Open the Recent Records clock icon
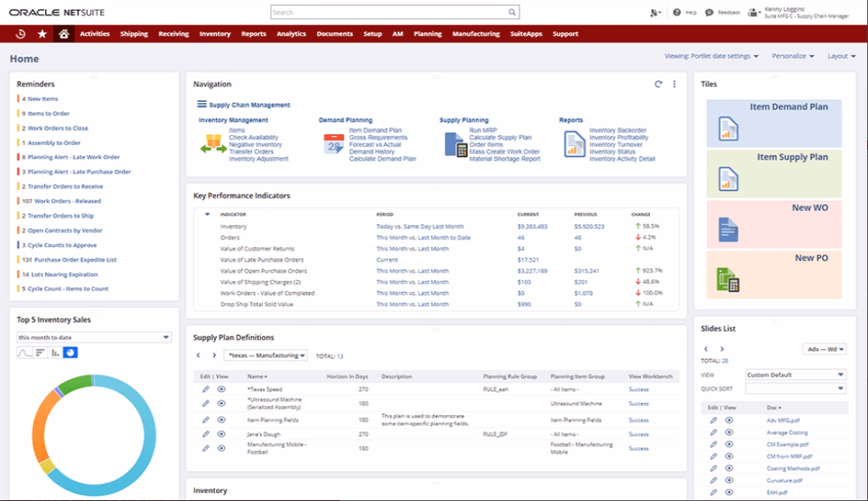868x501 pixels. click(x=20, y=34)
